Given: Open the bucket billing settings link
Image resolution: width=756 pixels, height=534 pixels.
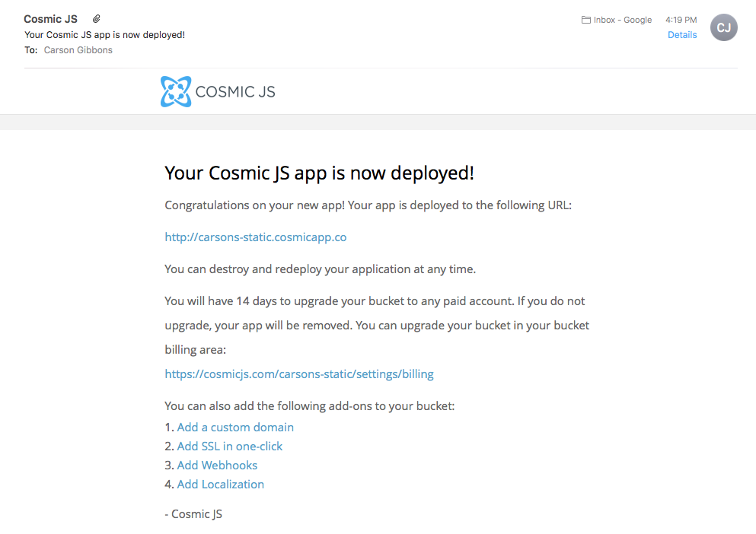Looking at the screenshot, I should coord(299,374).
